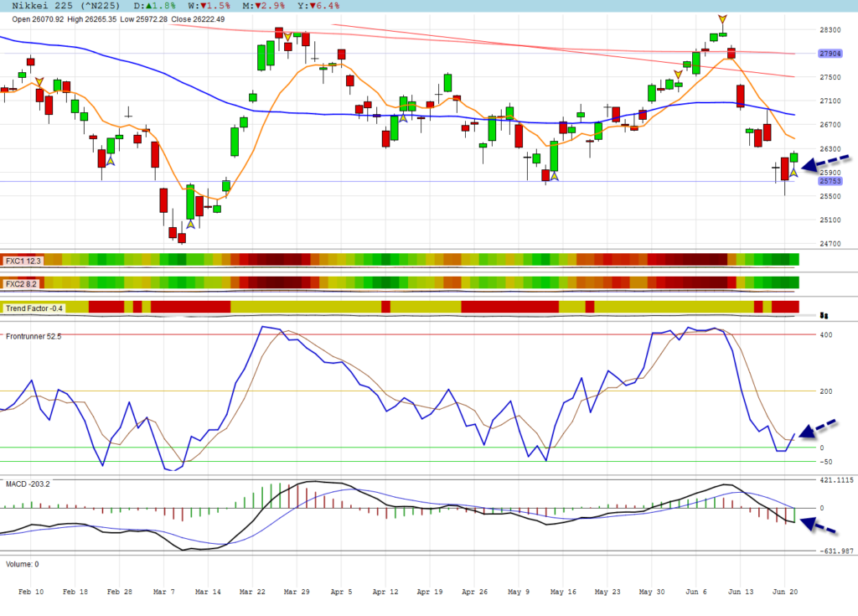
Task: Click the buy signal arrow between Mar 7 and Mar 14
Action: (190, 224)
